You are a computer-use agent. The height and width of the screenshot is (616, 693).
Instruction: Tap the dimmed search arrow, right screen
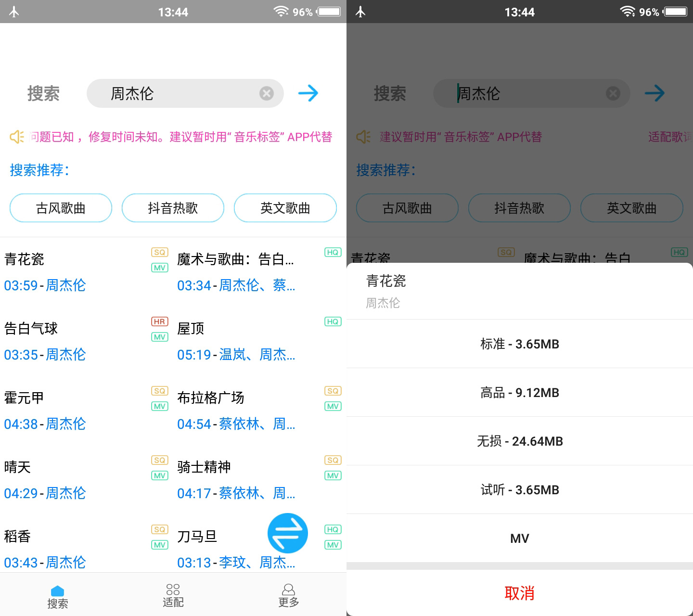coord(654,93)
